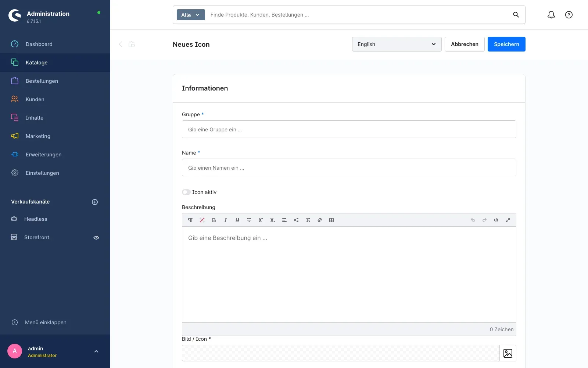Switch description editor to code view
This screenshot has width=588, height=368.
pos(496,220)
